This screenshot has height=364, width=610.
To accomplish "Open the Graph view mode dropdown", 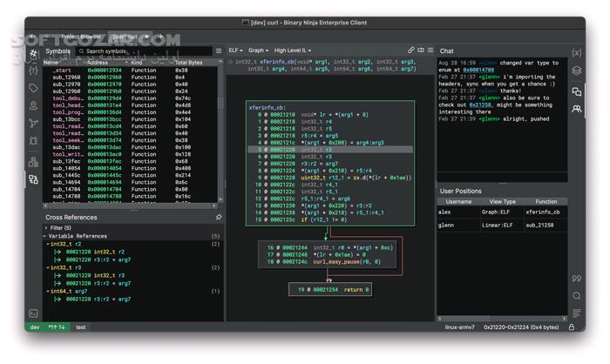I will [x=258, y=51].
